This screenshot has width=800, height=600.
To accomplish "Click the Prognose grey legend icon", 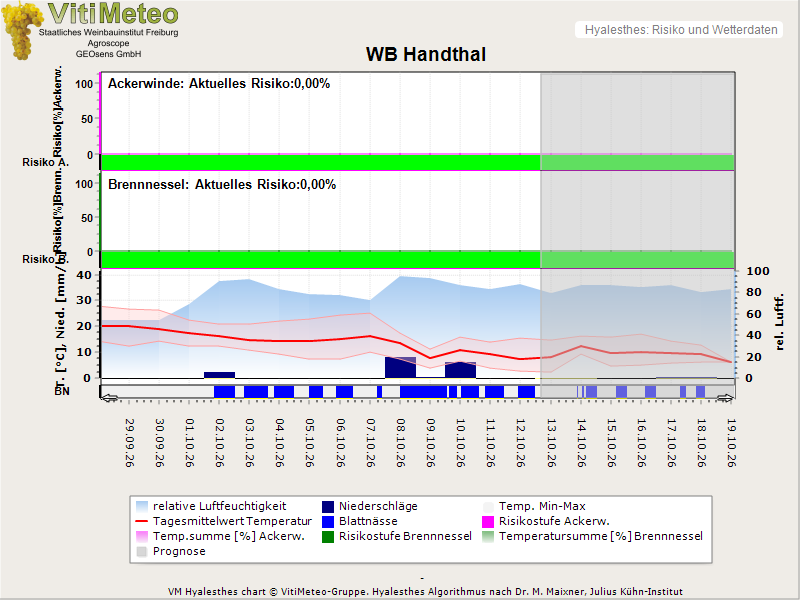I will [142, 552].
